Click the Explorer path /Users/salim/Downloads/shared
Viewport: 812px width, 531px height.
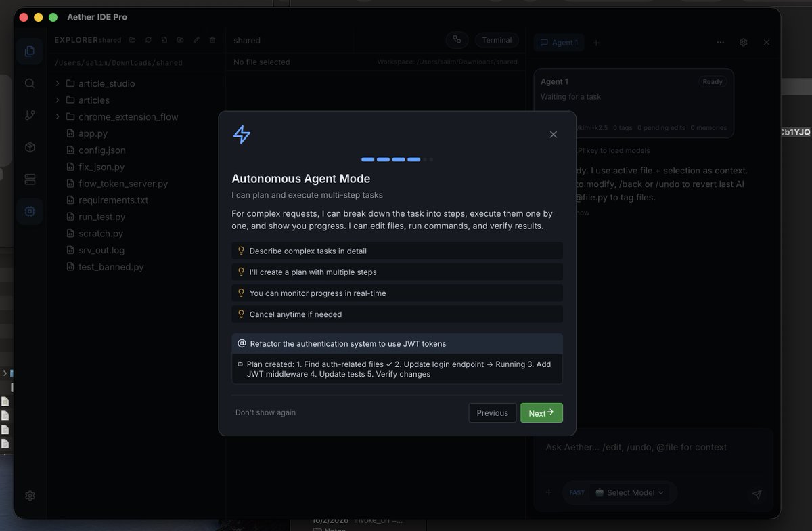click(118, 63)
